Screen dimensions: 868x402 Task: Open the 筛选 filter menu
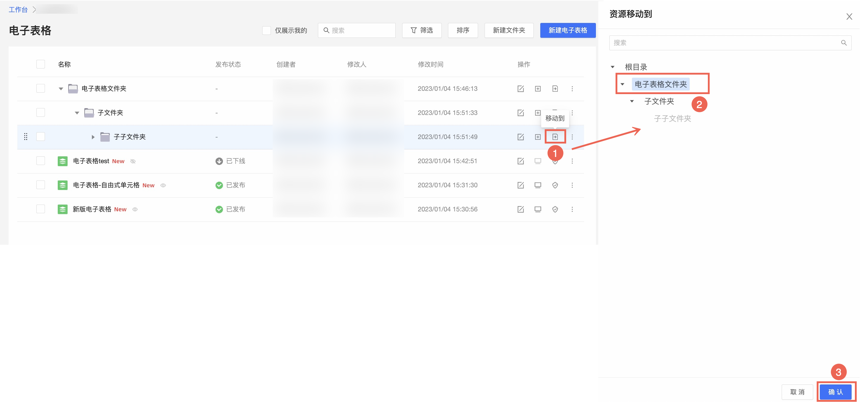coord(421,30)
